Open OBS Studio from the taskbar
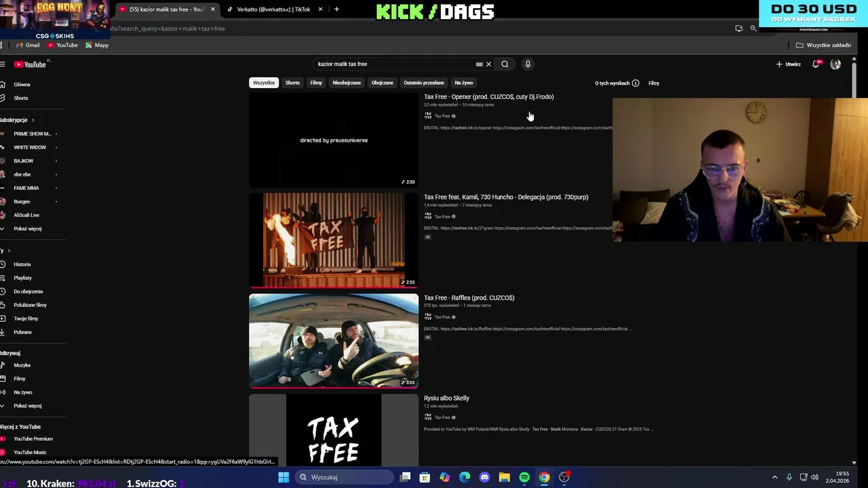Viewport: 868px width, 488px height. [564, 477]
